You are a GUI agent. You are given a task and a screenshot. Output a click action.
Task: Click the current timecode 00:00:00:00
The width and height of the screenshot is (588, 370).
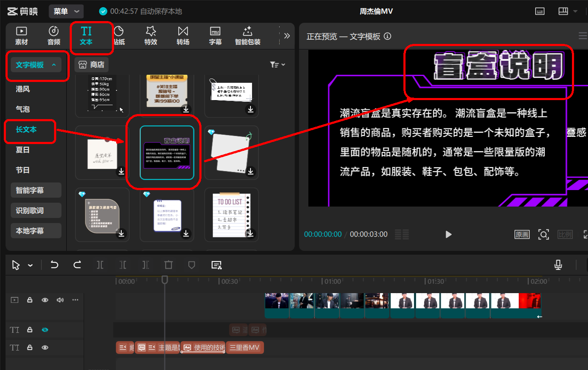(x=323, y=234)
